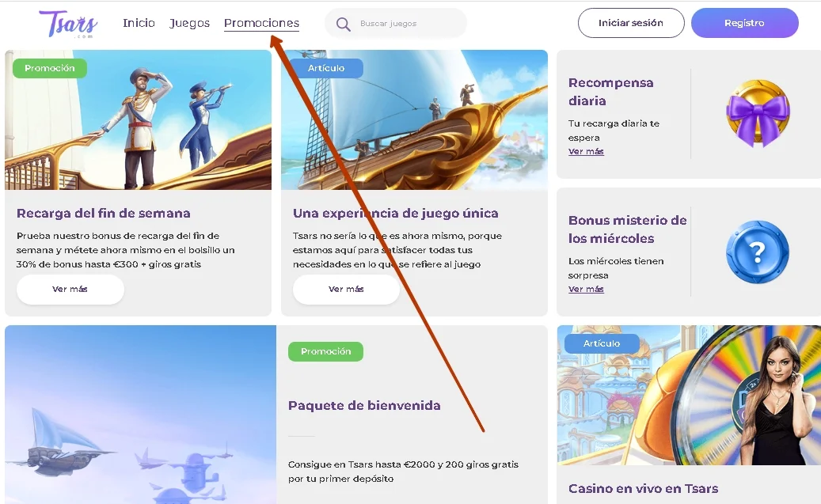Image resolution: width=821 pixels, height=504 pixels.
Task: Open the Casino en vivo en Tsars title
Action: pyautogui.click(x=643, y=488)
